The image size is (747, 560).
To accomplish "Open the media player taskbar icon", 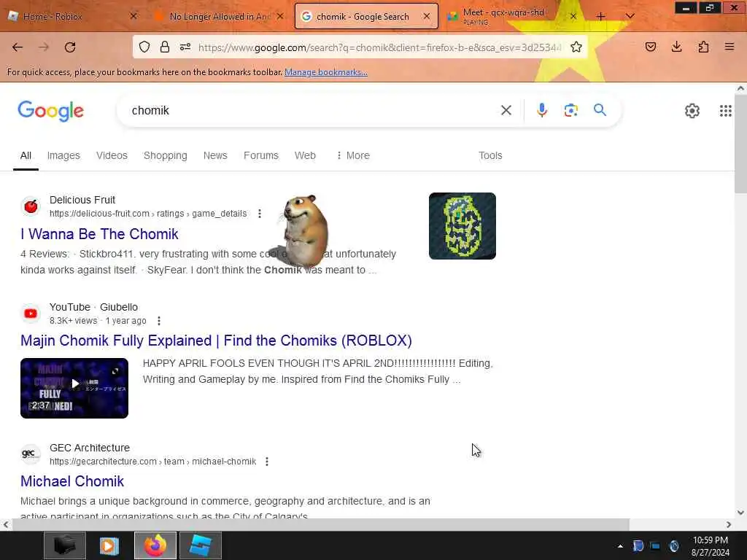I will click(109, 545).
